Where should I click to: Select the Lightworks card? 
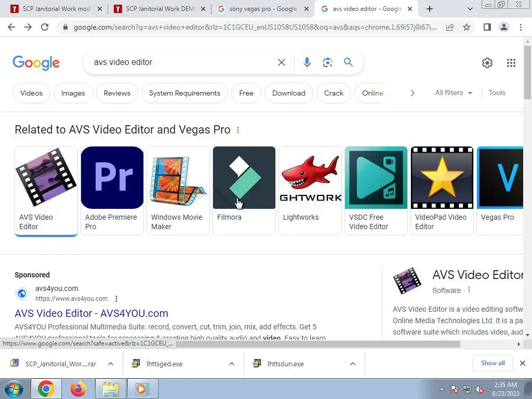pos(310,190)
